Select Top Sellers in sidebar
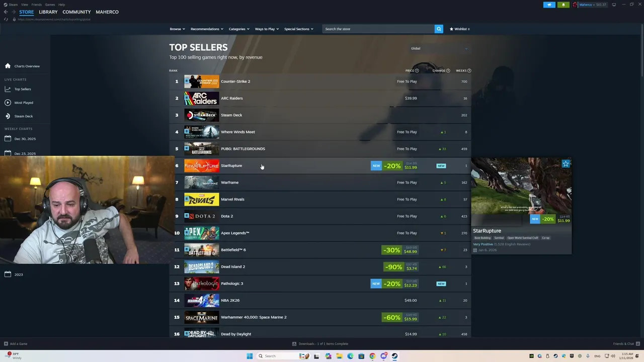644x362 pixels. (x=23, y=89)
